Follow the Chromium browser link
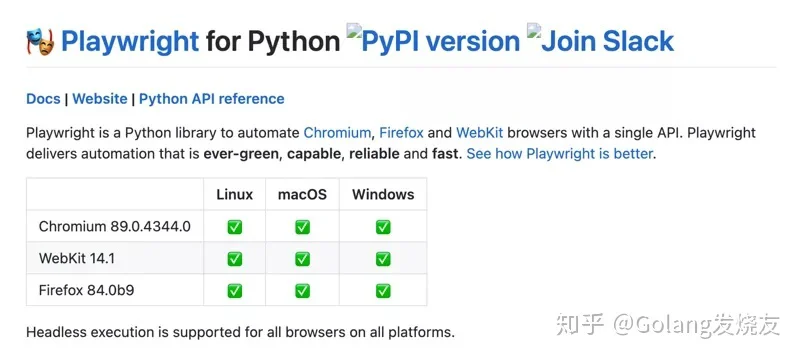 pos(337,133)
